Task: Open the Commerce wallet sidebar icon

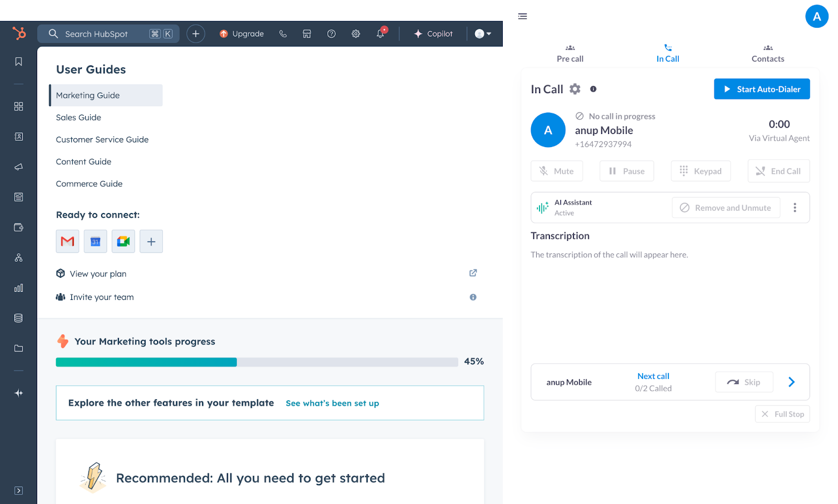Action: tap(18, 227)
